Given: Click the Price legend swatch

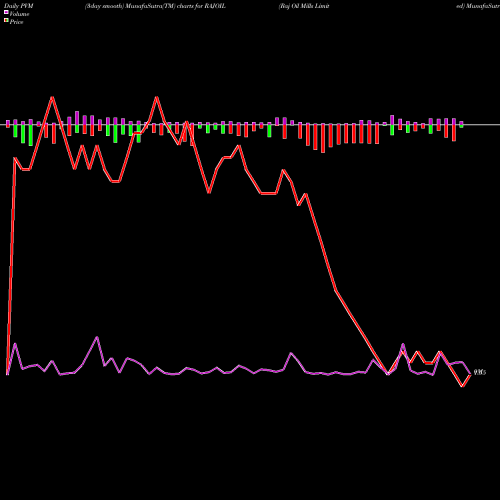Looking at the screenshot, I should pos(6,21).
